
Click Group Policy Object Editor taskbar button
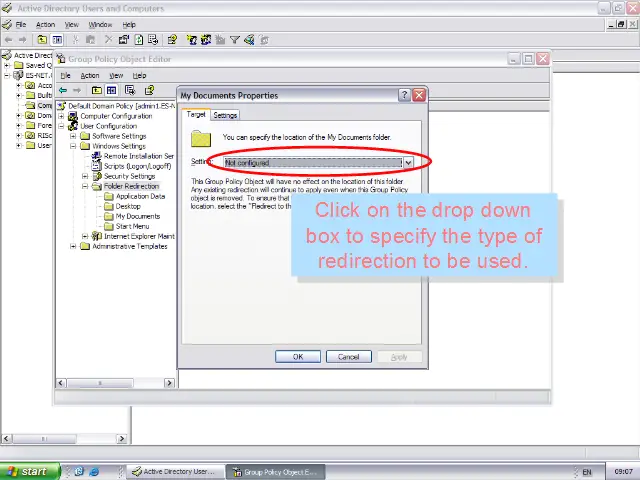click(x=276, y=472)
